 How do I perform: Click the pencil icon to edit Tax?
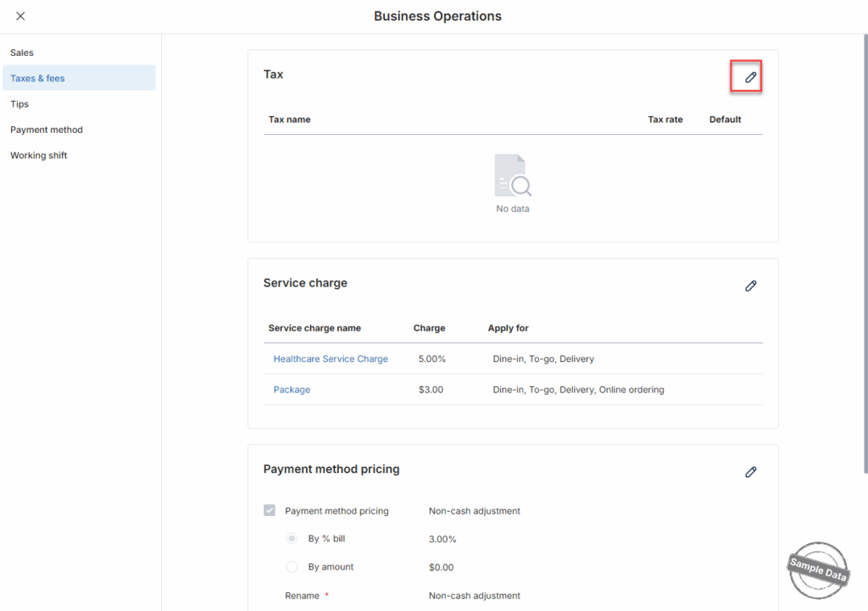tap(750, 77)
